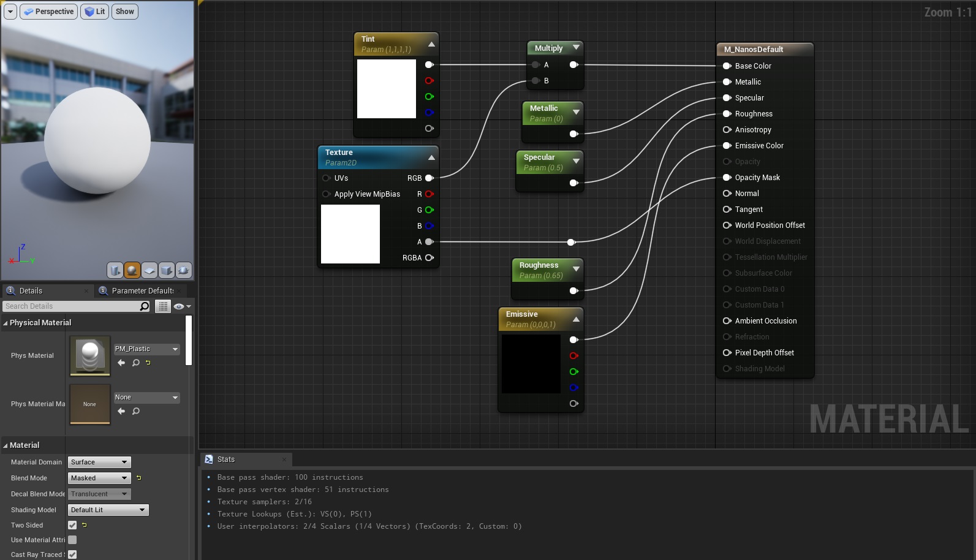Viewport: 976px width, 560px height.
Task: Open the Stats tab
Action: click(225, 460)
